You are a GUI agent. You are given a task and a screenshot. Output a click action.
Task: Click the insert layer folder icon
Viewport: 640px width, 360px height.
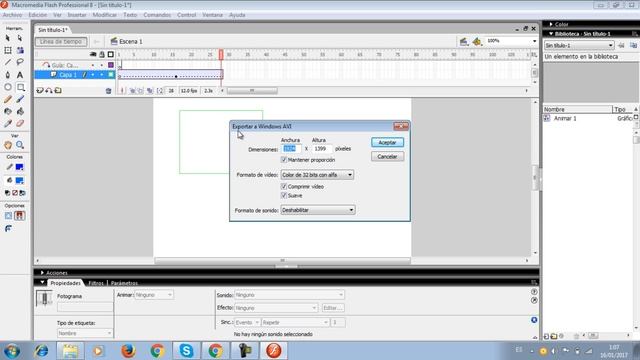pyautogui.click(x=58, y=91)
